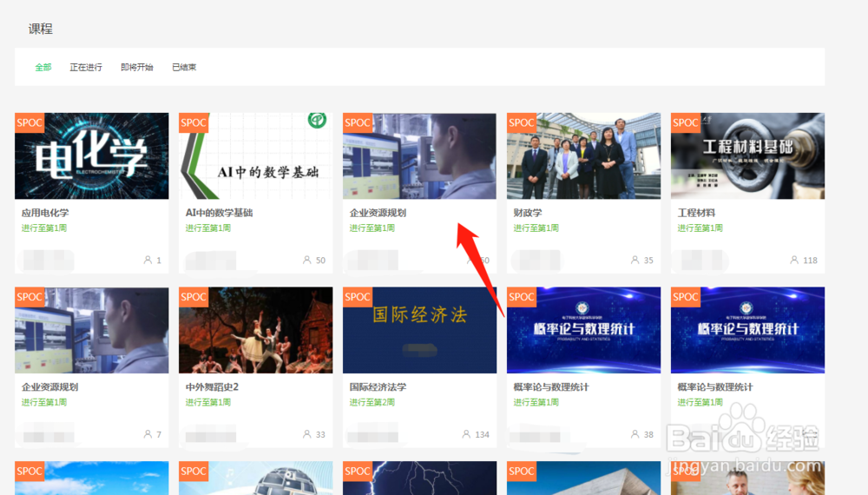Image resolution: width=868 pixels, height=495 pixels.
Task: Click the SPOC badge on 电化学 thumbnail
Action: pyautogui.click(x=30, y=123)
